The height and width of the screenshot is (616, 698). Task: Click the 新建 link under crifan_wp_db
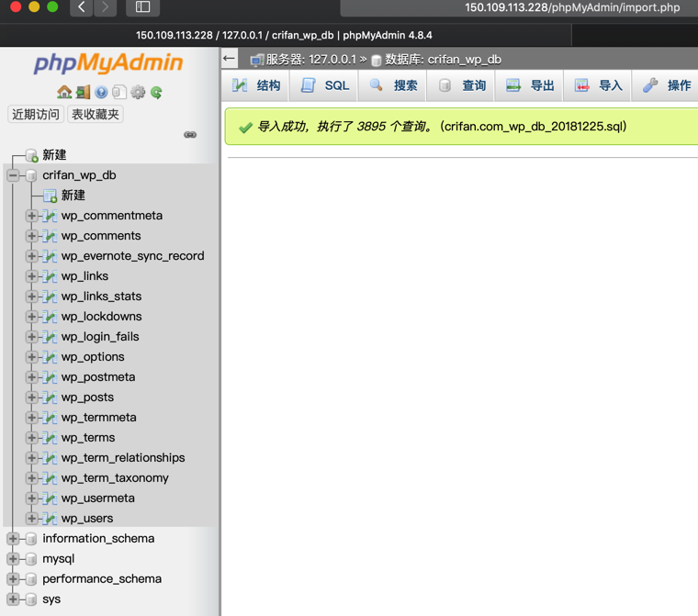(x=73, y=196)
